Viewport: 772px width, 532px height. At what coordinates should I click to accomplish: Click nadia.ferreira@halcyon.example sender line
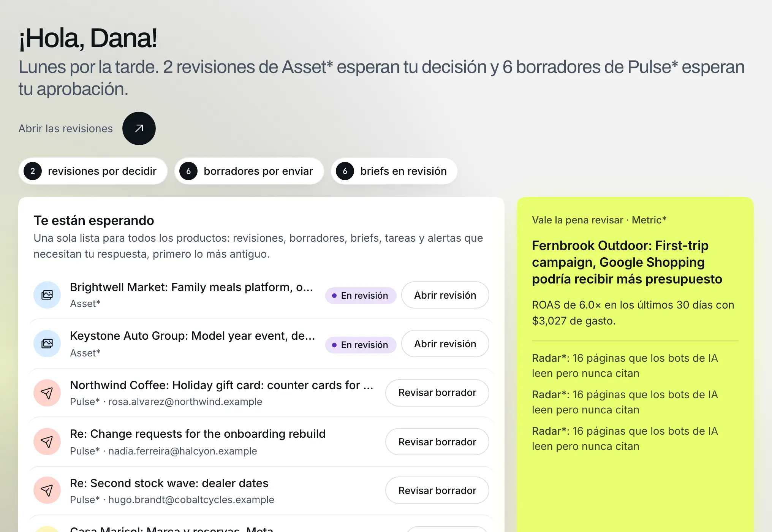tap(163, 451)
